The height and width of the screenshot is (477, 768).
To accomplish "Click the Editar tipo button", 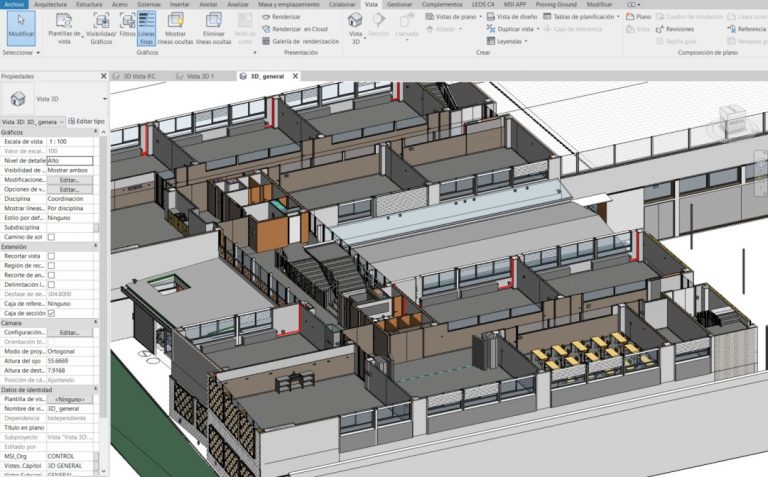I will pos(87,121).
